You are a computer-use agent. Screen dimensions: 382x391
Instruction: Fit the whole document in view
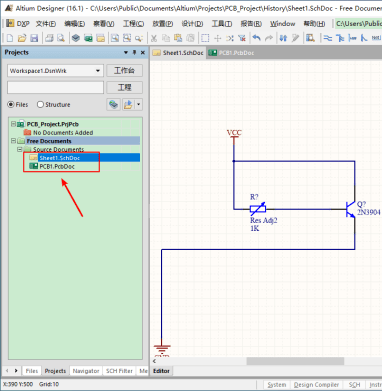coord(115,38)
